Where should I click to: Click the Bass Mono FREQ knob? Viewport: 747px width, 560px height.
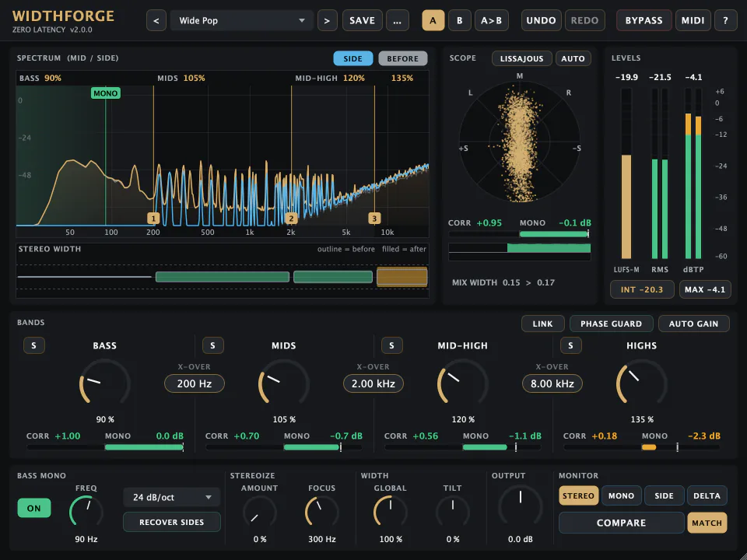point(86,512)
